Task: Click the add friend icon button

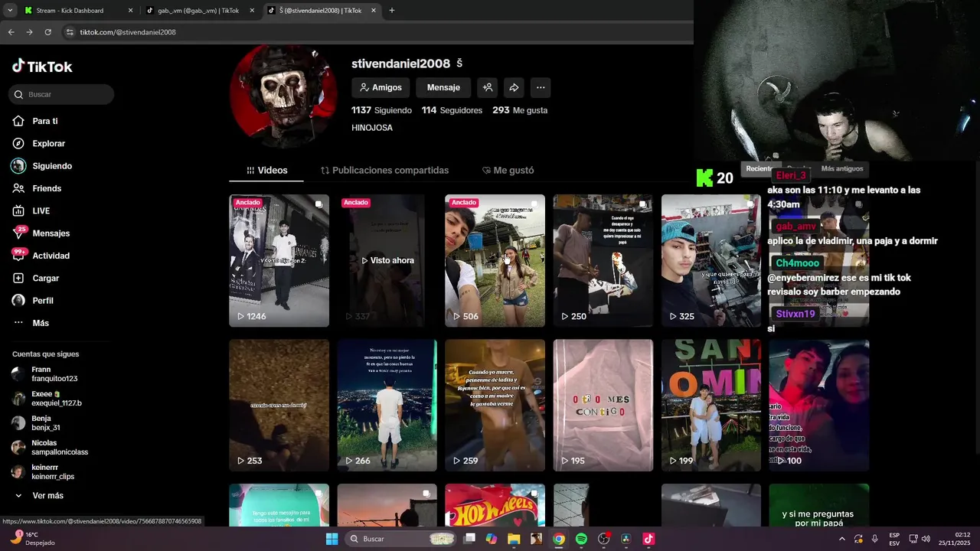Action: [487, 88]
